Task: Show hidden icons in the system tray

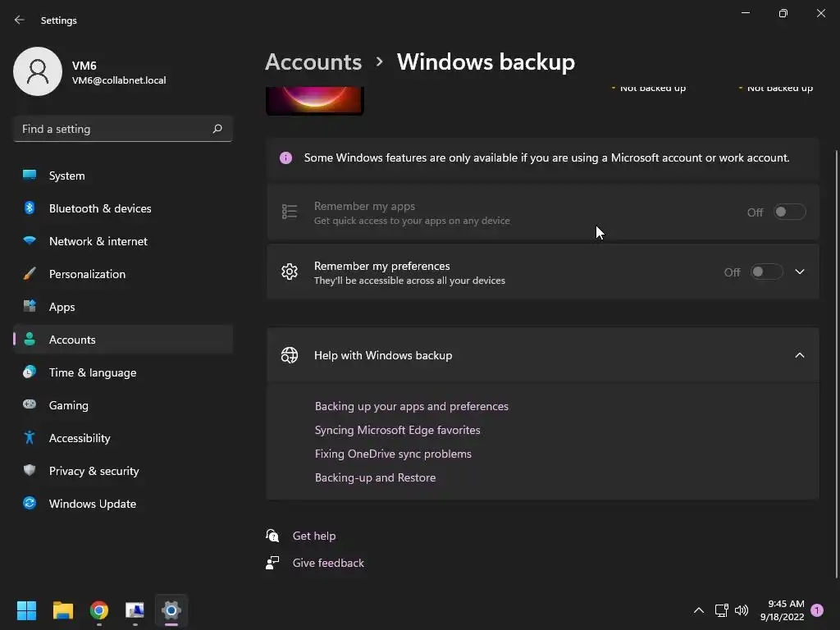Action: click(699, 610)
